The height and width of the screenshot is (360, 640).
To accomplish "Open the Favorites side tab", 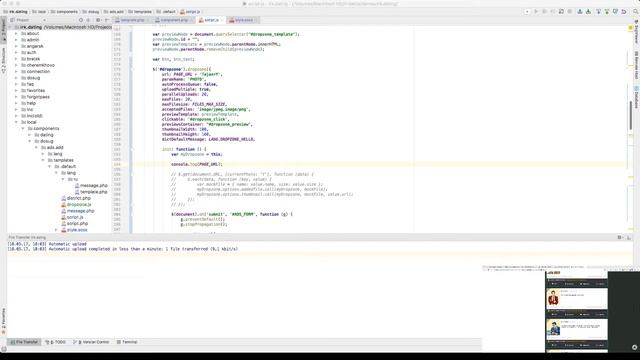I will click(x=3, y=321).
